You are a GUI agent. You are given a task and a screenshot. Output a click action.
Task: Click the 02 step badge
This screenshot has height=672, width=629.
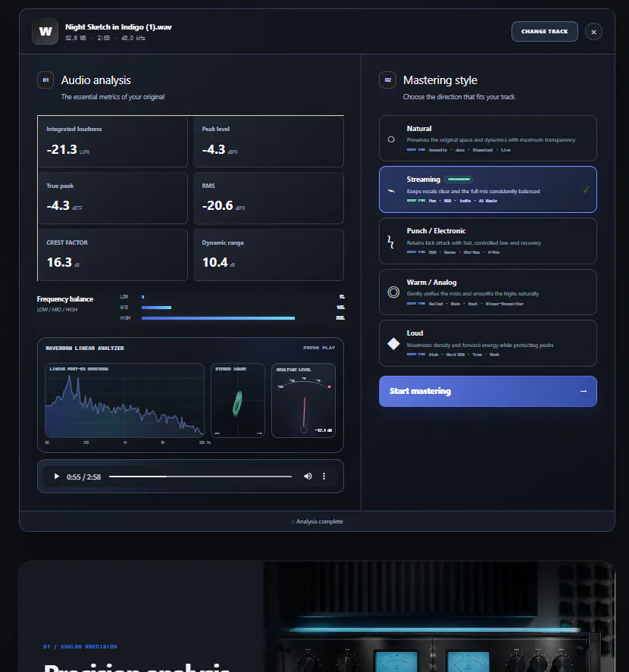click(387, 80)
